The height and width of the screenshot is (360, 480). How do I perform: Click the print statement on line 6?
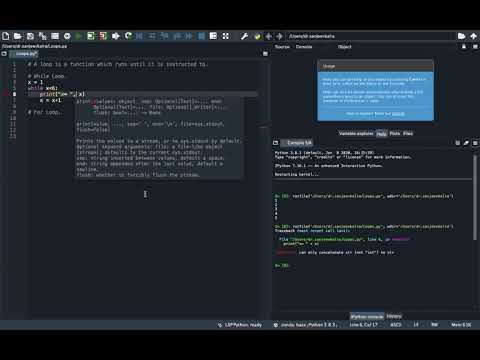(x=62, y=94)
